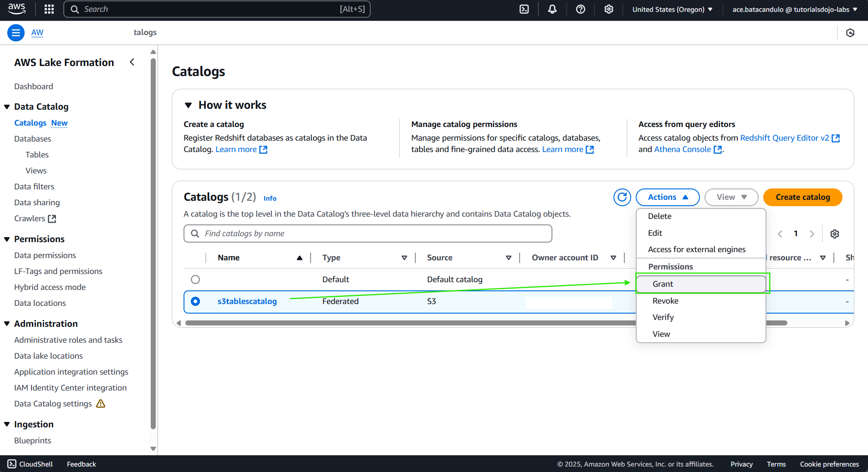
Task: Click the top AWS search box
Action: pyautogui.click(x=217, y=9)
